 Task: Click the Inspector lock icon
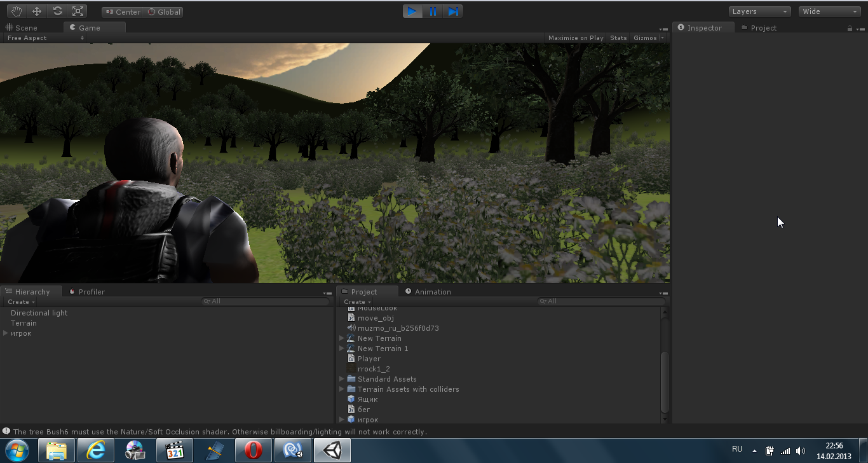[x=850, y=29]
